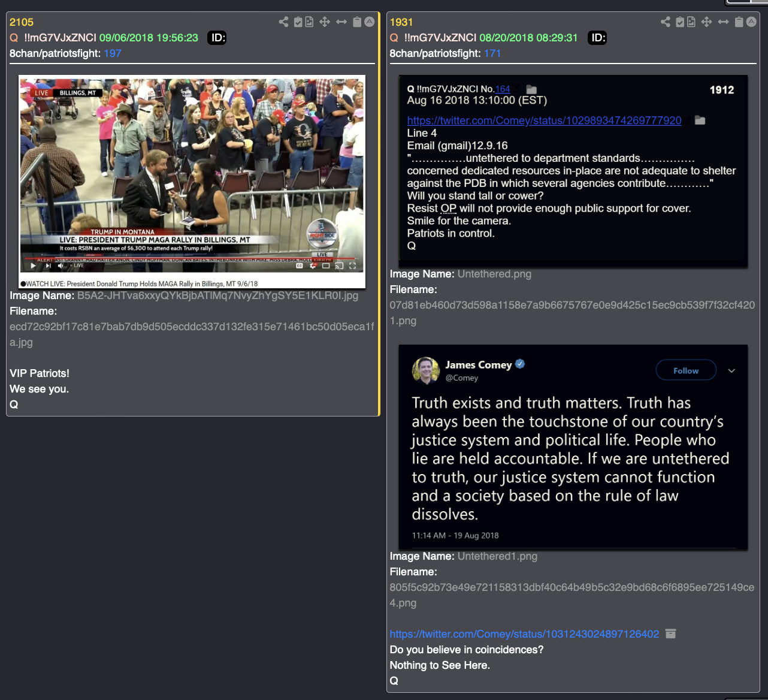
Task: Click horizontal arrows icon on post 2105
Action: pyautogui.click(x=341, y=22)
